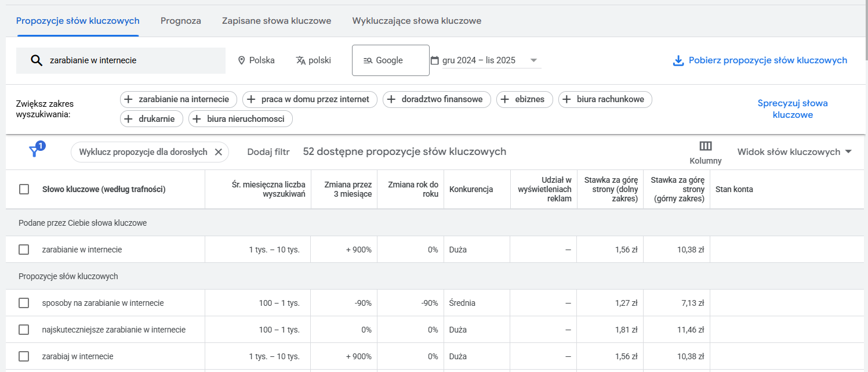Click the language icon next to polski

point(299,60)
